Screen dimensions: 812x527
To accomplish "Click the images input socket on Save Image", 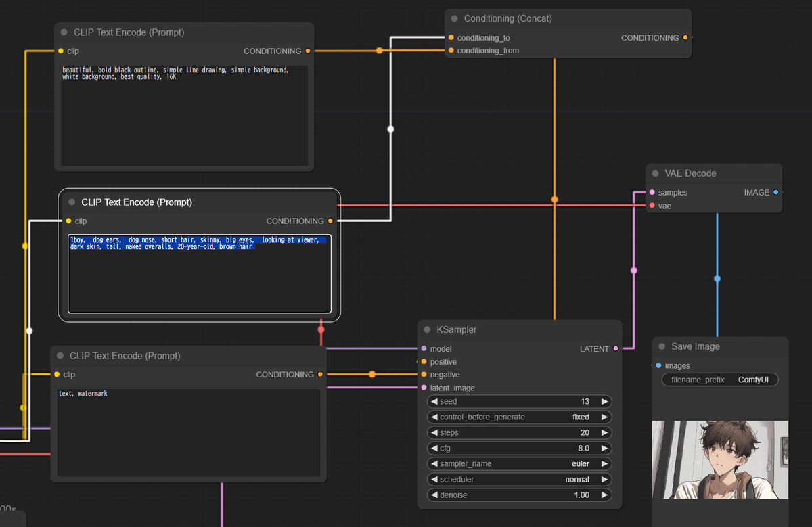I will pyautogui.click(x=658, y=366).
